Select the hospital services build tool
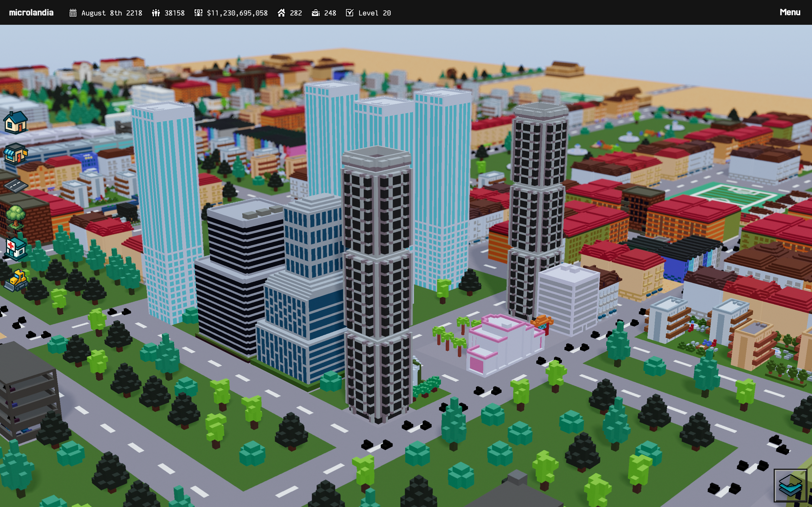The image size is (812, 507). [16, 249]
